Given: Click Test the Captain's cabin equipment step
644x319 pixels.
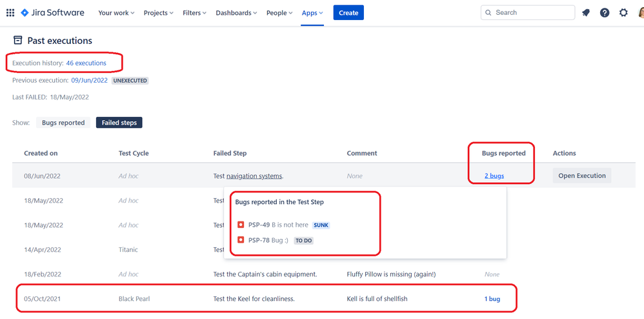Looking at the screenshot, I should [x=265, y=274].
